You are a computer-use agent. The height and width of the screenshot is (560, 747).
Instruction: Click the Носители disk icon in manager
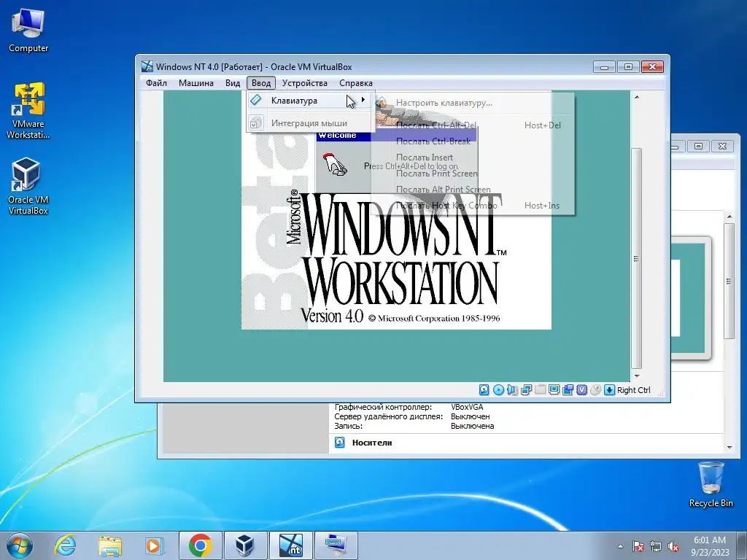point(340,443)
